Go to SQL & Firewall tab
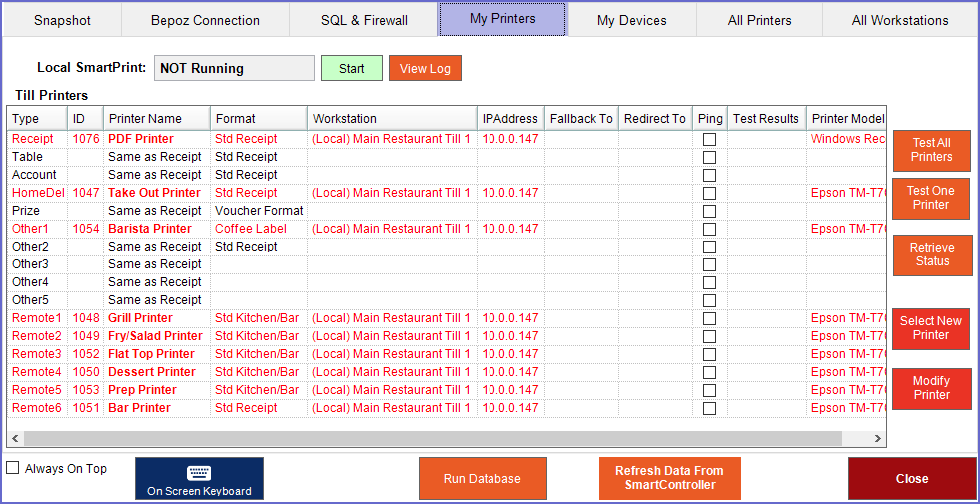This screenshot has height=504, width=980. [x=364, y=20]
